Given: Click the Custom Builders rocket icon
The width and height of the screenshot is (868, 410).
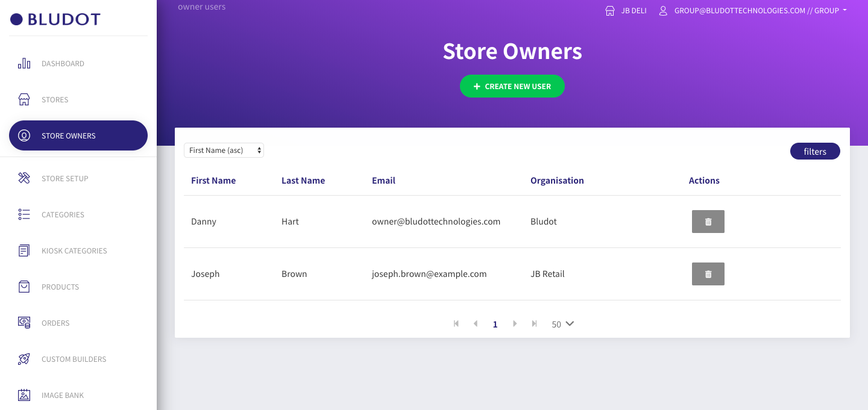Looking at the screenshot, I should pyautogui.click(x=24, y=359).
